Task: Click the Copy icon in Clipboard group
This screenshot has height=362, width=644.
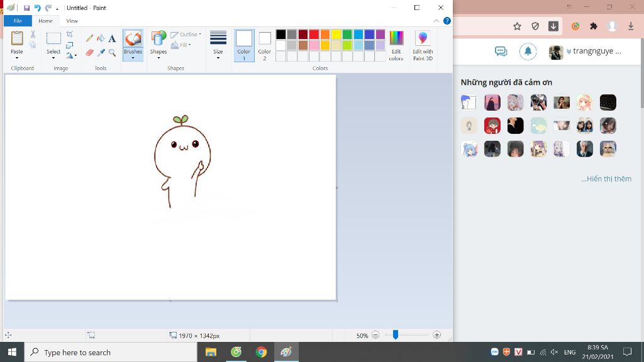Action: tap(33, 45)
